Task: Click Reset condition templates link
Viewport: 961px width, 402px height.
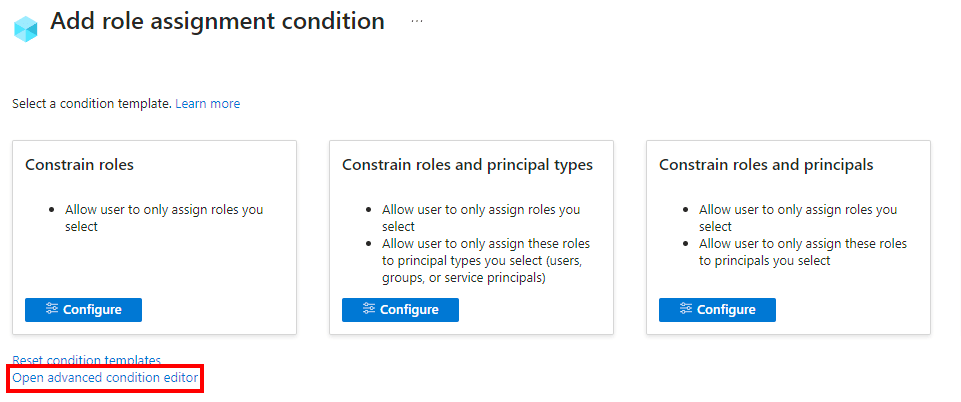Action: (86, 360)
